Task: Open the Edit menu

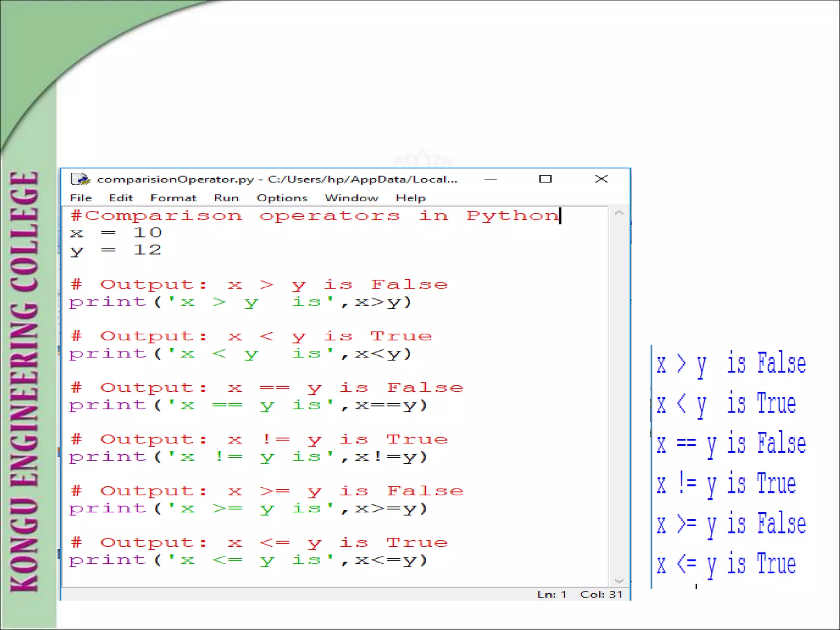Action: point(121,198)
